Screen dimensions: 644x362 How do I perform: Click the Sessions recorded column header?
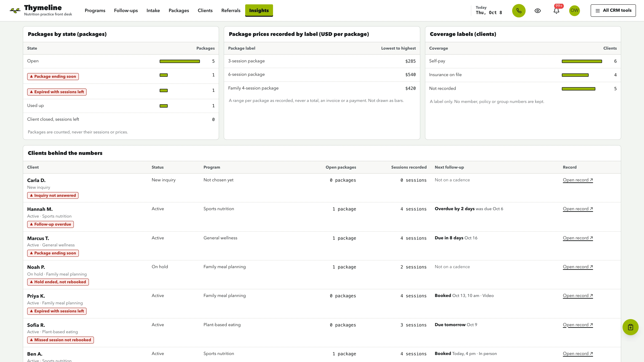point(409,167)
